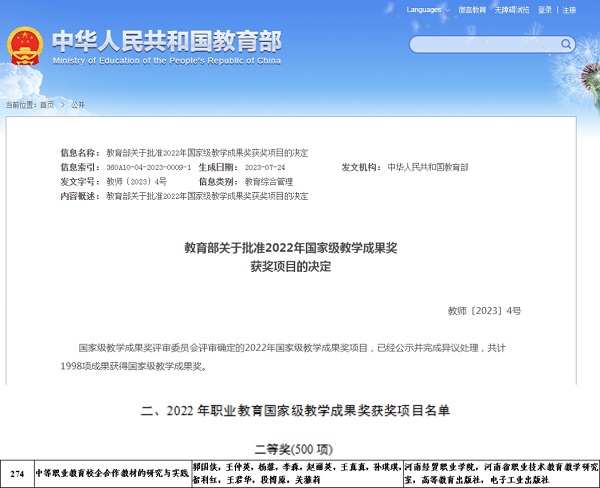
Task: Focus the header search input box
Action: [480, 45]
